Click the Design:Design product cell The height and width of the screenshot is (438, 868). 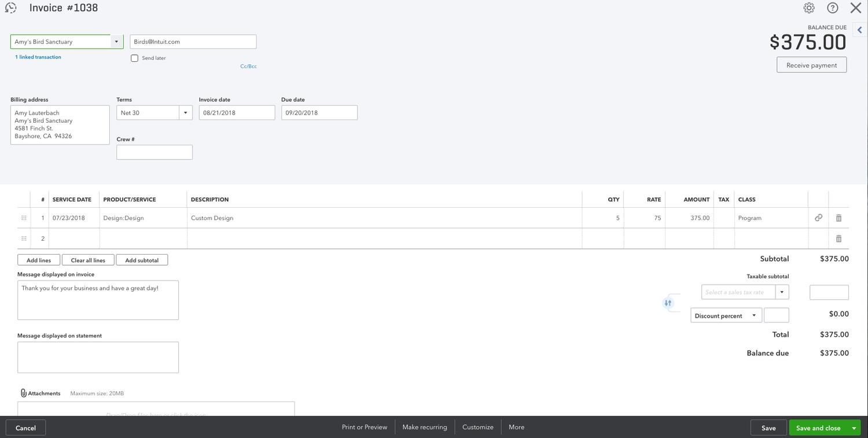(143, 218)
